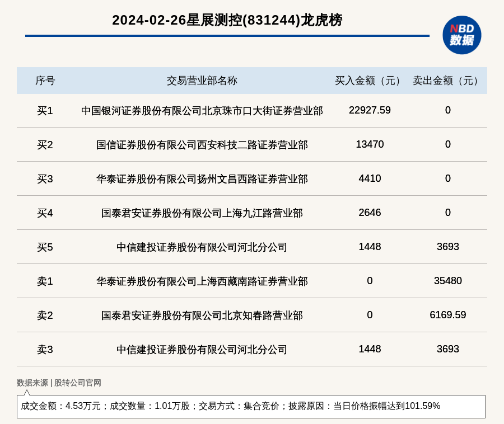Image resolution: width=504 pixels, height=424 pixels.
Task: Click the 买1 row label
Action: coord(45,111)
